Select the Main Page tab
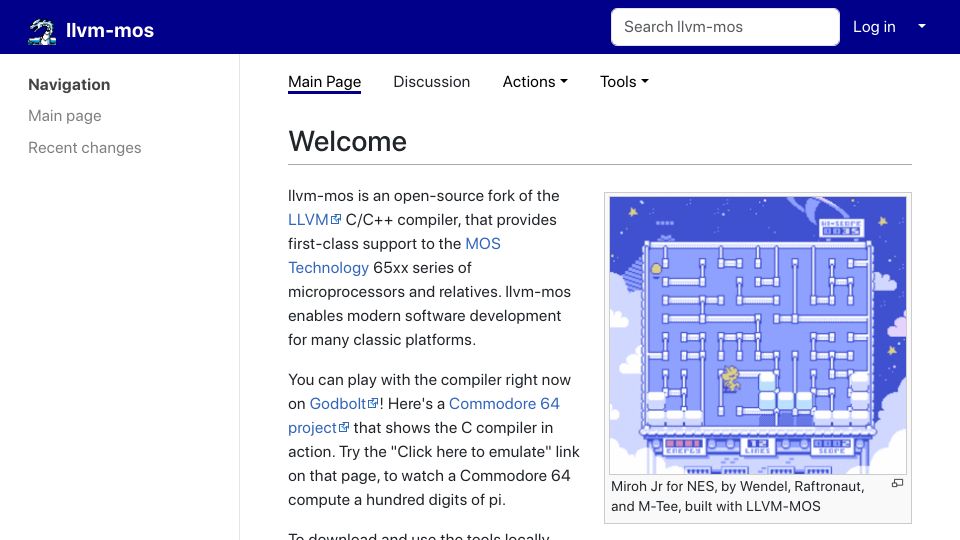The image size is (960, 540). tap(324, 82)
